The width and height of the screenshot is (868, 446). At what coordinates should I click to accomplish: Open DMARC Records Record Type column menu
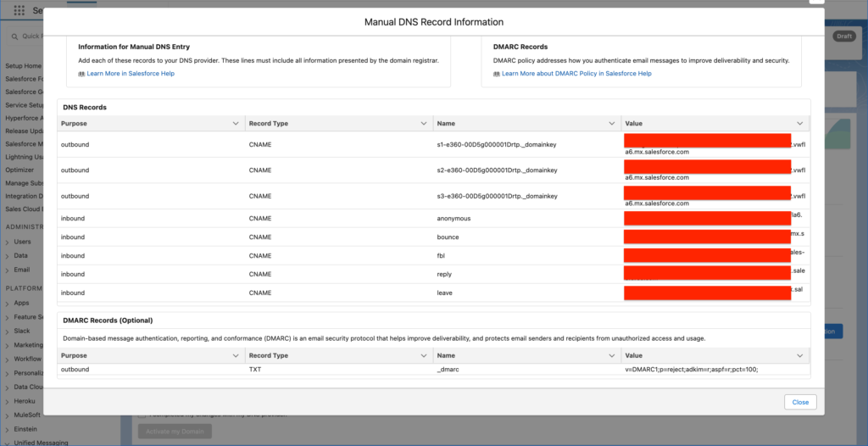tap(424, 356)
